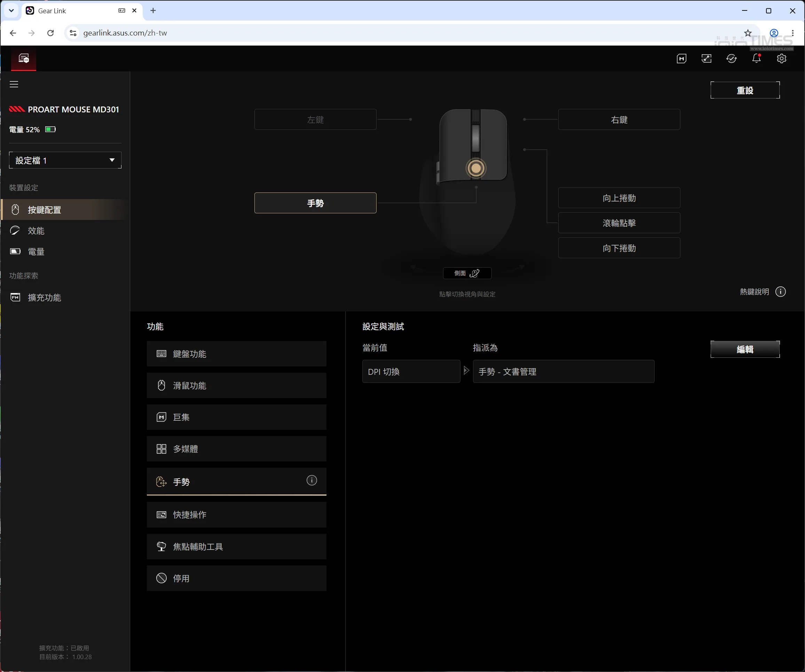Select 鍵盤功能 function category
The image size is (805, 672).
click(x=237, y=354)
